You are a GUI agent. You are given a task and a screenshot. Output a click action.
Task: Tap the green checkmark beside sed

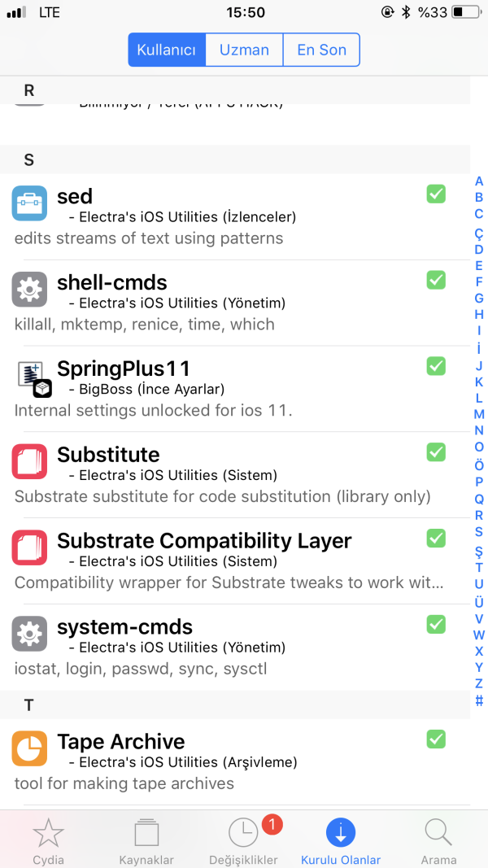point(436,194)
